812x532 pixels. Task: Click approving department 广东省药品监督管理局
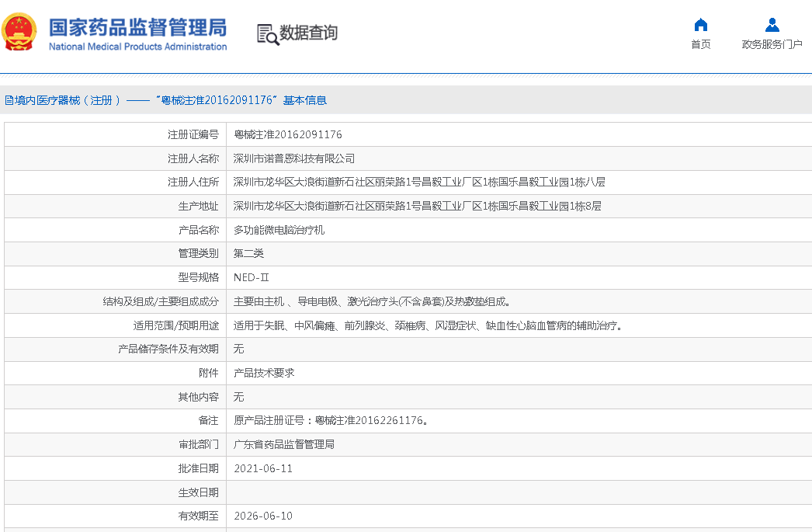pos(283,444)
